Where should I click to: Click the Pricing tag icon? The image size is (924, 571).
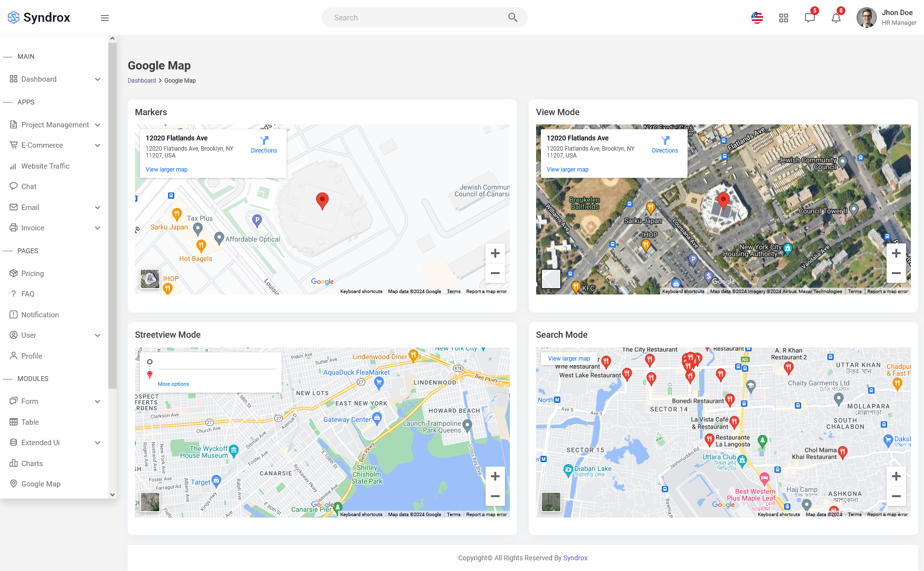point(14,274)
